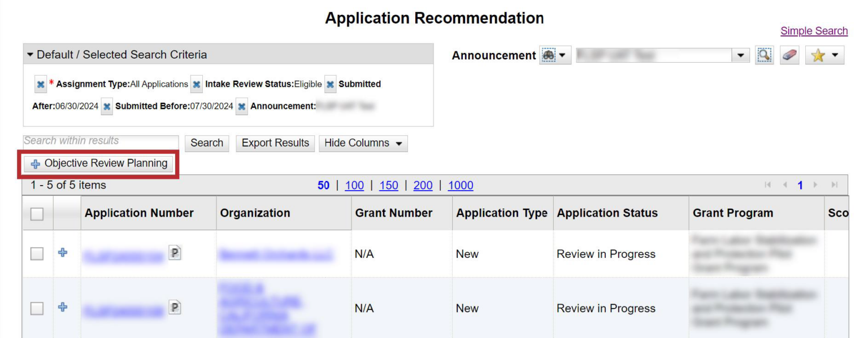
Task: Click the P document icon in first row
Action: point(175,254)
